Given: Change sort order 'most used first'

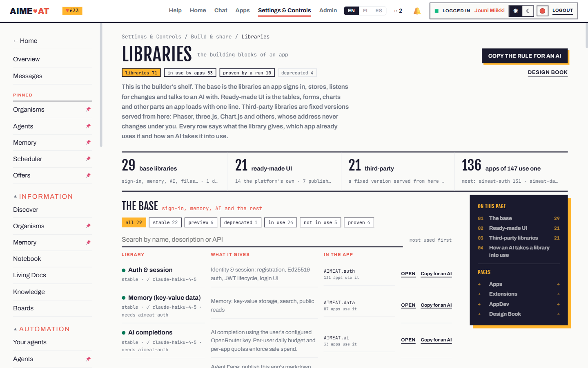Looking at the screenshot, I should (x=430, y=240).
